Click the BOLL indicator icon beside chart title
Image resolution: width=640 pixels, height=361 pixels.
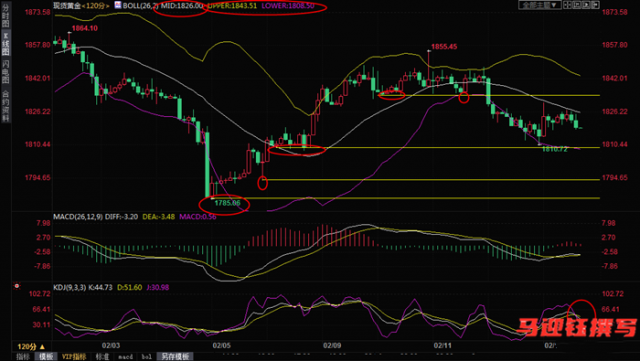pos(118,5)
